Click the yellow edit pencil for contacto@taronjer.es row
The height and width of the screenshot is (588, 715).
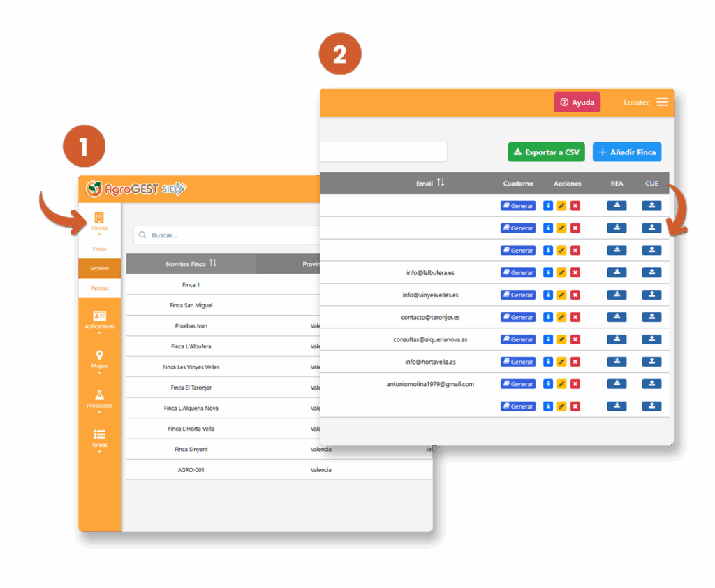click(561, 317)
